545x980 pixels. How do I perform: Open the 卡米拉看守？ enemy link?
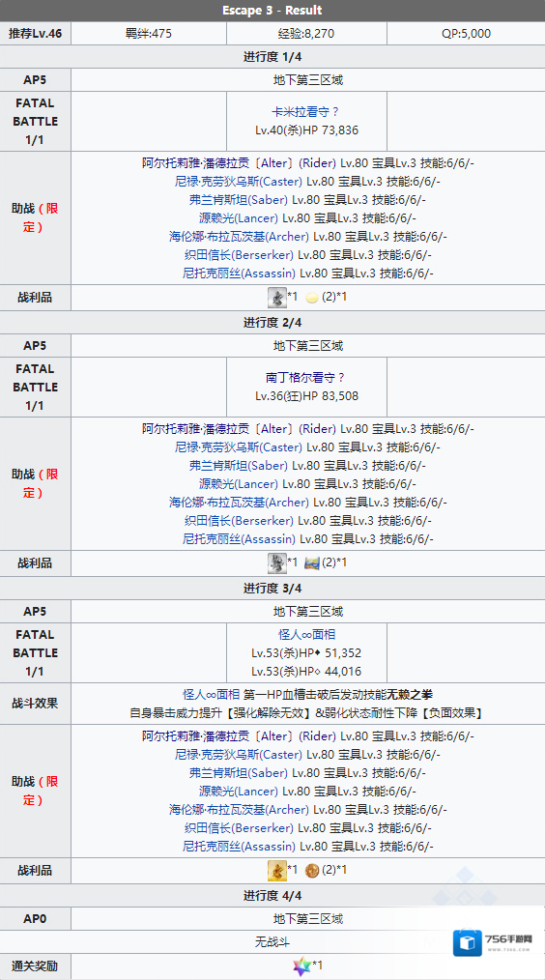click(x=305, y=112)
